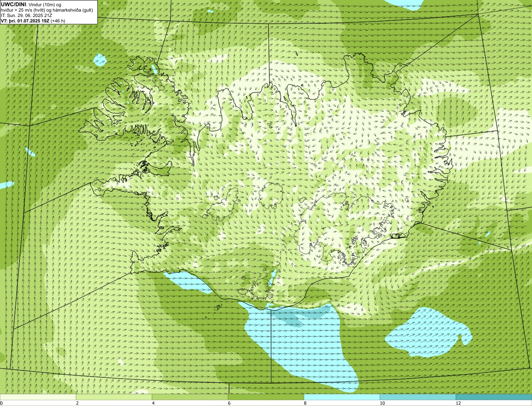Viewport: 532px width, 406px height.
Task: Click the 0–2 m/s pale cream color swatch
Action: [x=38, y=397]
